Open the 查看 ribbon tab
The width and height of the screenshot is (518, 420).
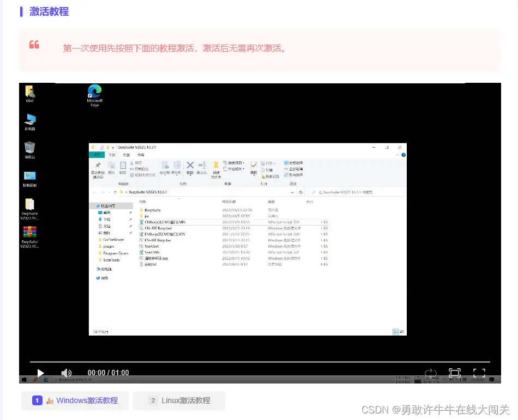click(141, 155)
